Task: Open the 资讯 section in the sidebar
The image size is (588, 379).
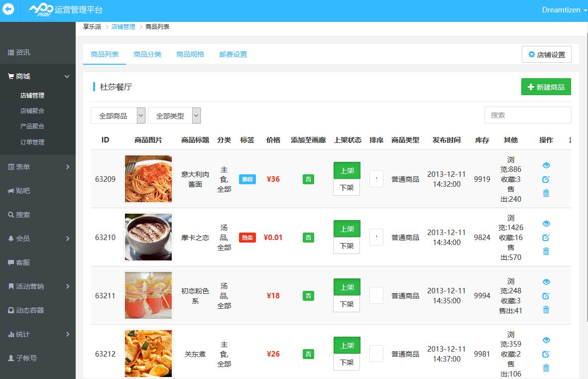Action: [x=23, y=52]
